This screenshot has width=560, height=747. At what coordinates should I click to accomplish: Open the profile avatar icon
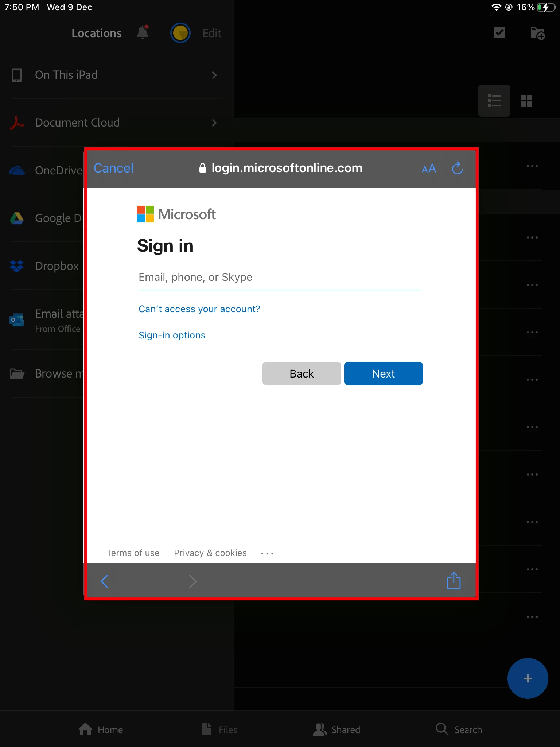click(180, 33)
